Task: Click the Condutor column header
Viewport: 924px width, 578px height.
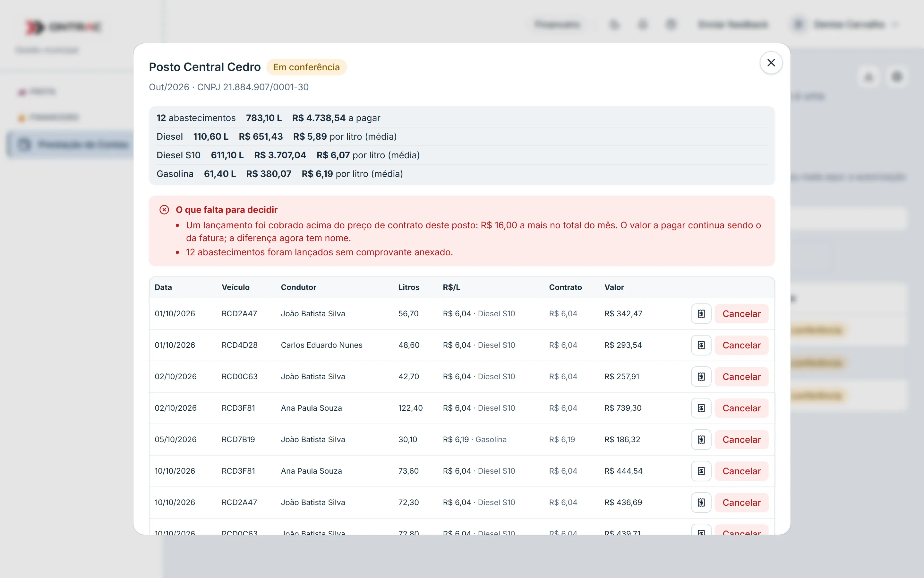Action: (x=299, y=287)
